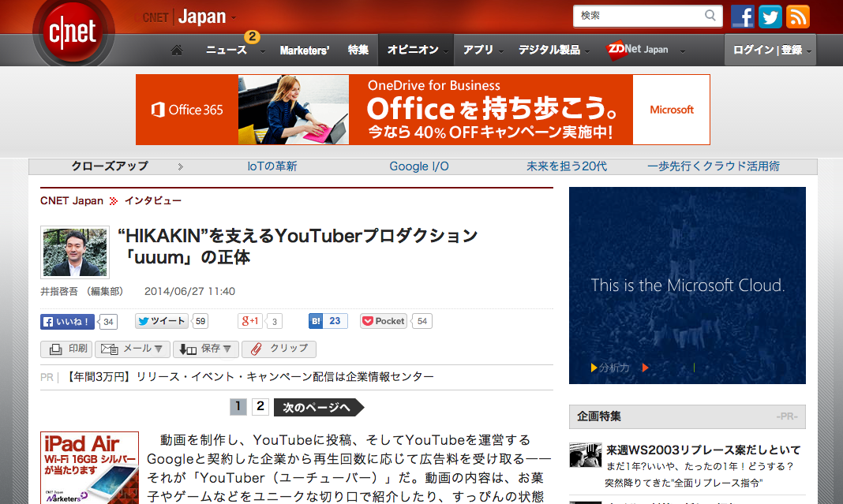Viewport: 843px width, 504px height.
Task: Click the Hatena bookmark count 23
Action: coord(335,321)
